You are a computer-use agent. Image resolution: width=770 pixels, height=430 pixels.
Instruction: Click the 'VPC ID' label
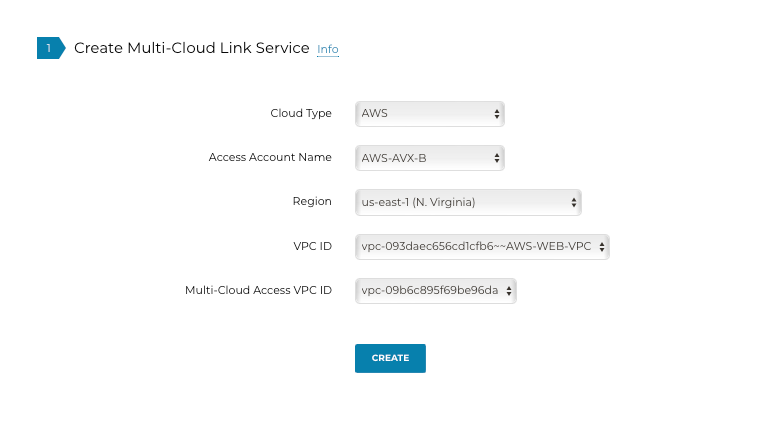click(x=312, y=246)
